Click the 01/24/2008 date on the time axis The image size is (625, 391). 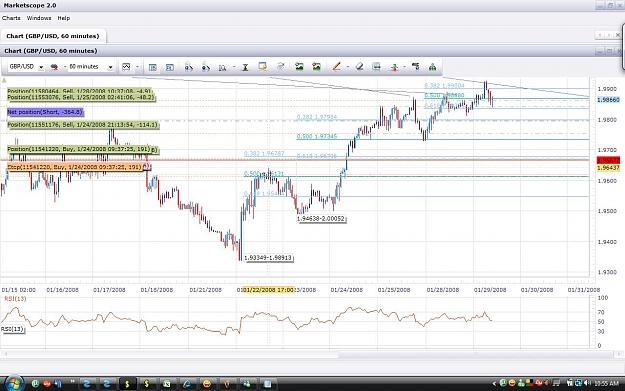(346, 290)
